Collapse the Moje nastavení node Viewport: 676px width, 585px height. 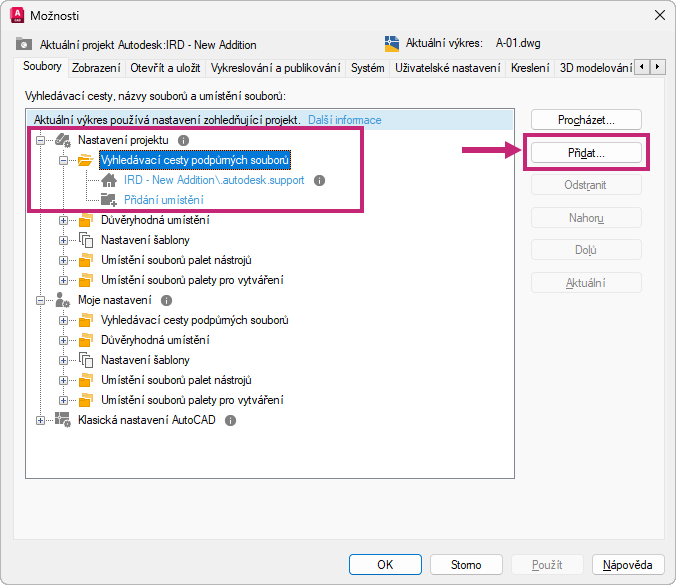pos(40,300)
